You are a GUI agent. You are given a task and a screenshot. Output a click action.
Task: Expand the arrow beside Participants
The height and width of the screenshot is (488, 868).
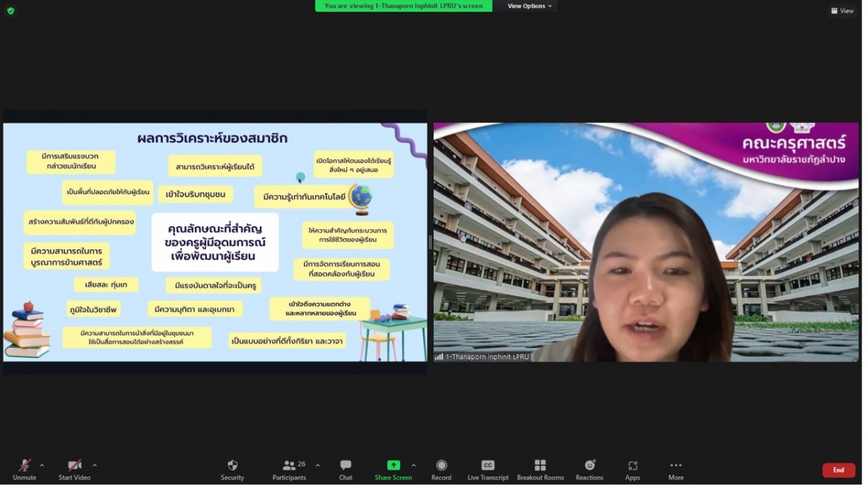click(x=318, y=466)
